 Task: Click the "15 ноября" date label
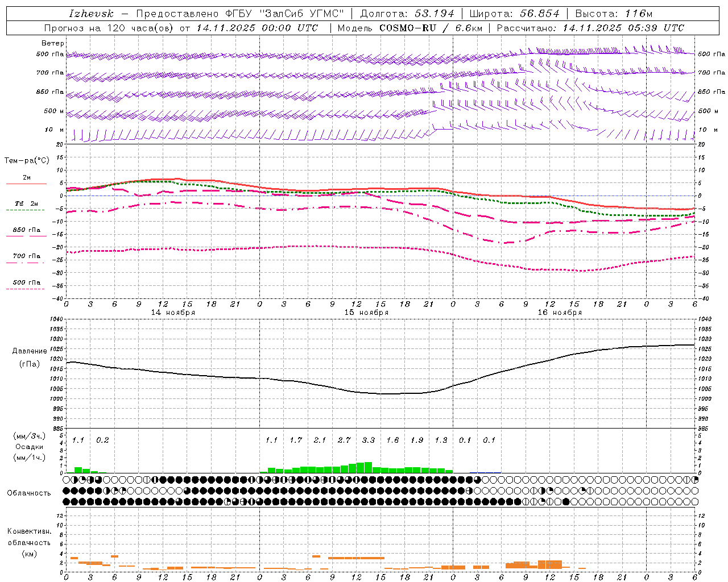pos(366,313)
